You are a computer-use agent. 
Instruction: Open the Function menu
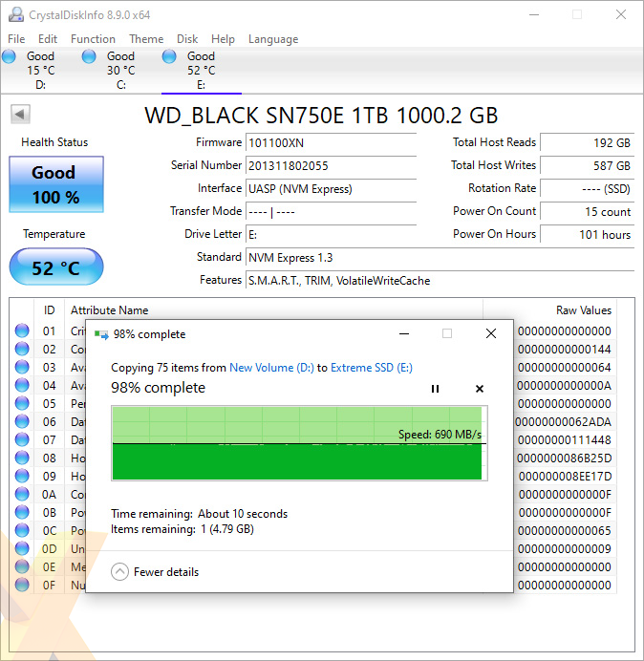(93, 39)
